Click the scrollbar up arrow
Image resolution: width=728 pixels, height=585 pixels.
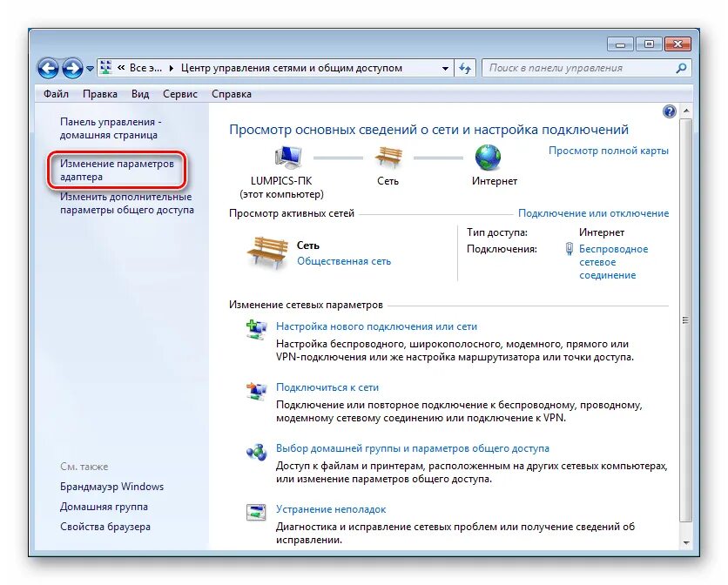click(685, 111)
